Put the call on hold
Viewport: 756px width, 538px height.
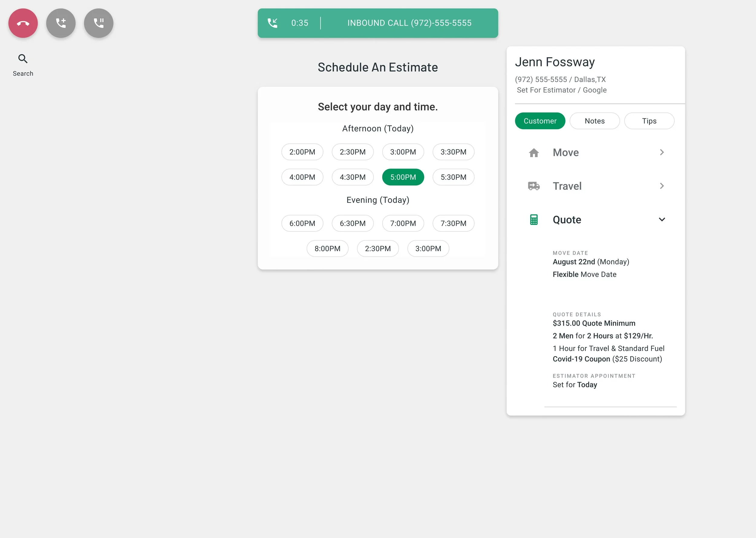[99, 23]
